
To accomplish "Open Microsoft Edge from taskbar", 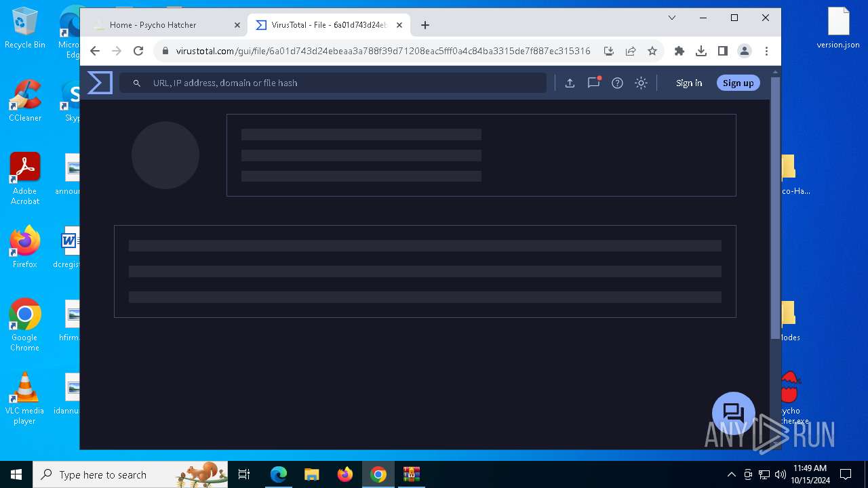I will (279, 474).
